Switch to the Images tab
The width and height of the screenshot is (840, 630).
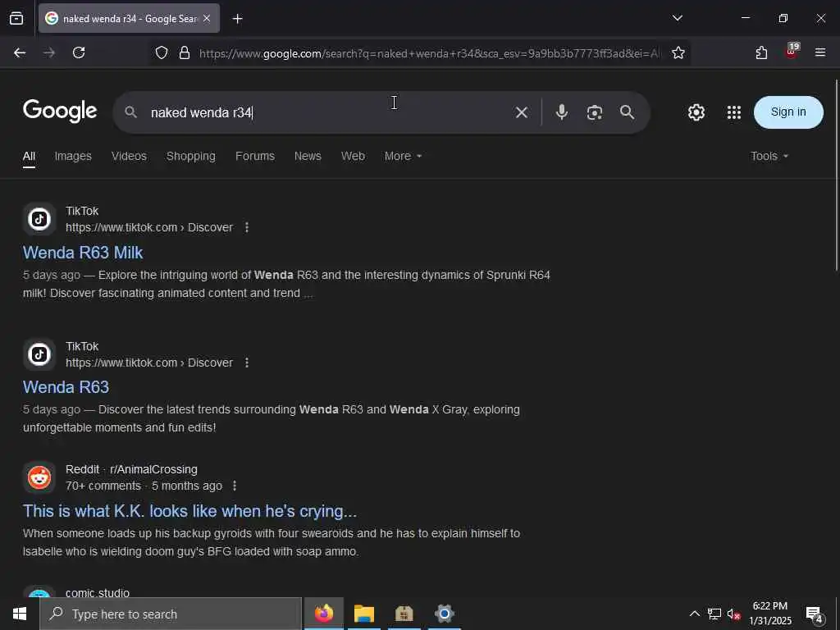(73, 157)
